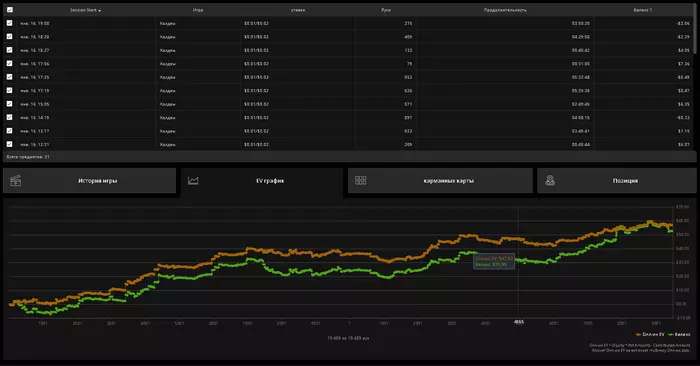Screen dimensions: 700x366
Task: Uncheck the session with 275 hands
Action: coord(9,23)
